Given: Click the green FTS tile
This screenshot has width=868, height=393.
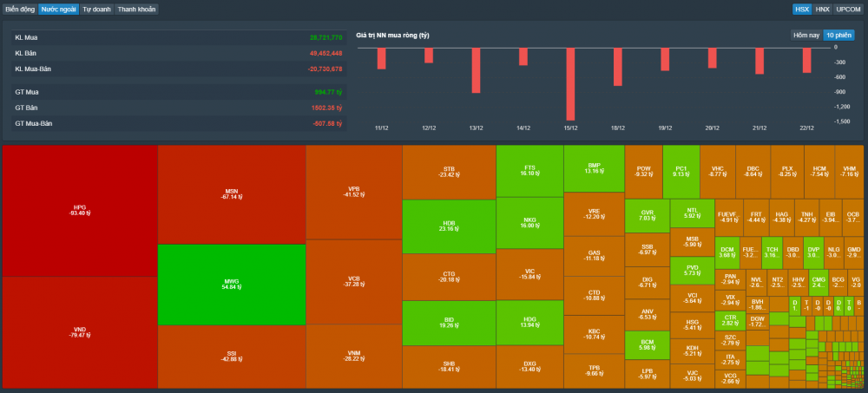Looking at the screenshot, I should click(529, 171).
